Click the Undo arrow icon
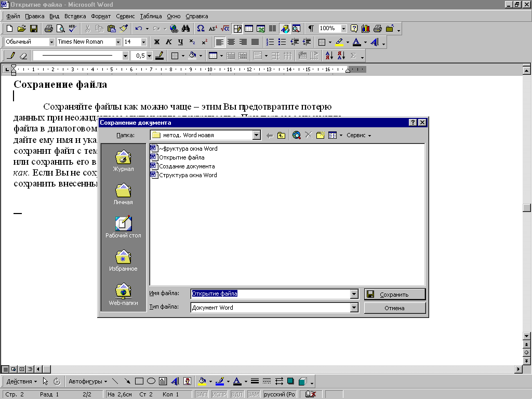Viewport: 532px width, 399px height. (138, 29)
